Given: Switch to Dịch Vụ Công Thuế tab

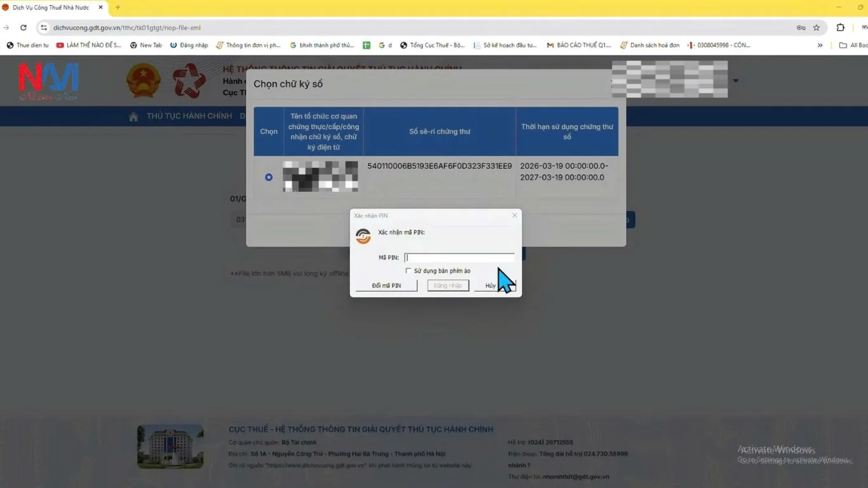Looking at the screenshot, I should [51, 8].
